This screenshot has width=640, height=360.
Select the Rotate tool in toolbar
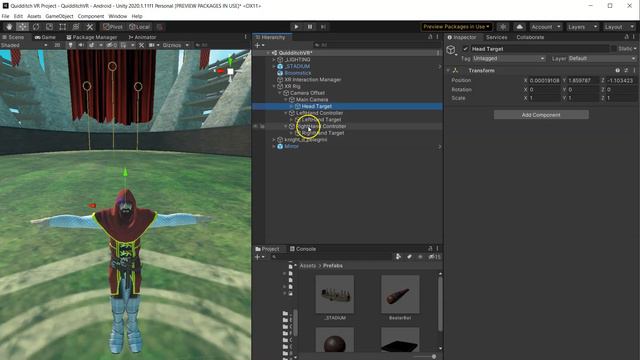[x=36, y=27]
